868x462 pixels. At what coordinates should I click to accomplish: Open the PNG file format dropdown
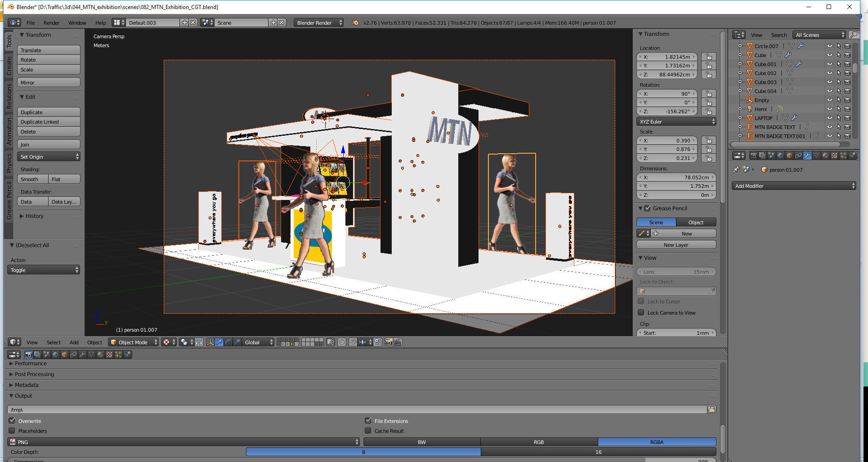point(183,442)
